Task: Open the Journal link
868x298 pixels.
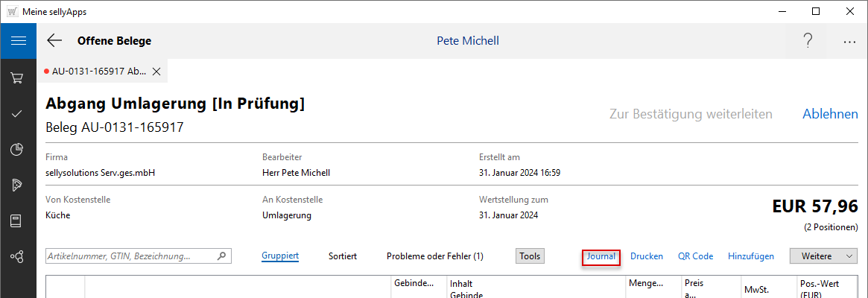Action: 601,256
